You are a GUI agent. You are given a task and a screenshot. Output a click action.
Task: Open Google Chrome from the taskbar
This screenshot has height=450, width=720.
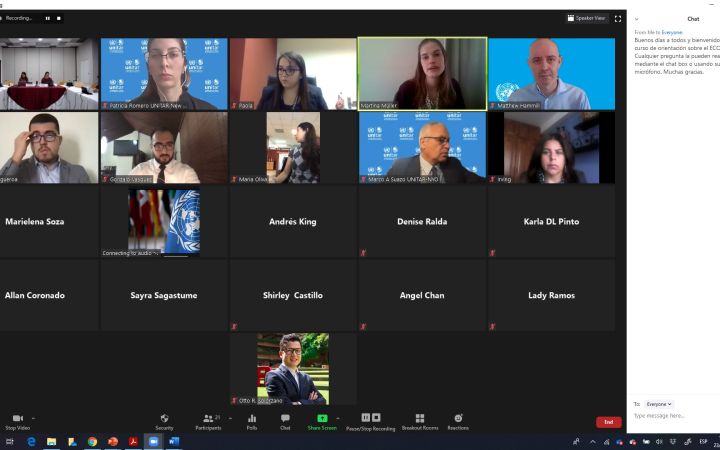(x=92, y=441)
